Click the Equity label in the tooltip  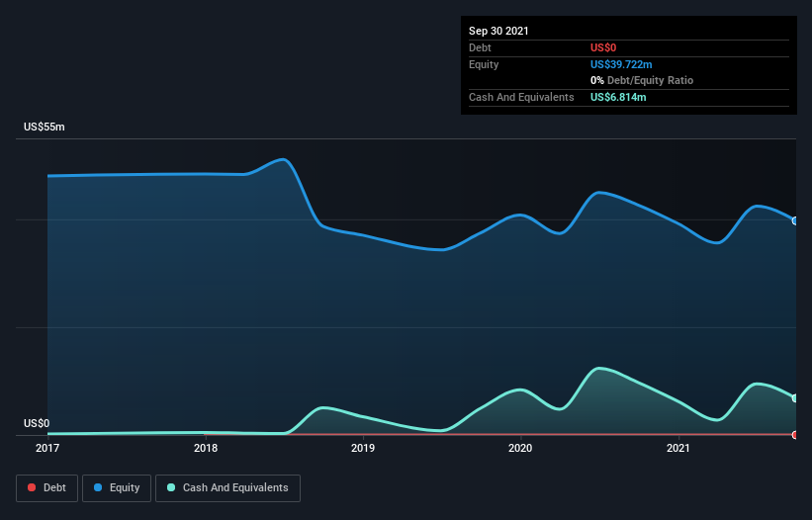pos(484,64)
